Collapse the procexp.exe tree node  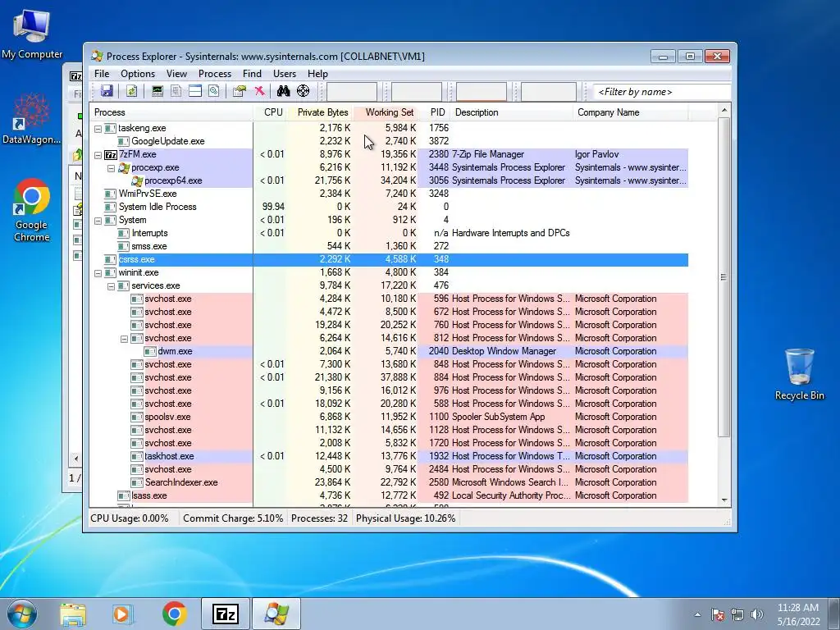point(111,168)
